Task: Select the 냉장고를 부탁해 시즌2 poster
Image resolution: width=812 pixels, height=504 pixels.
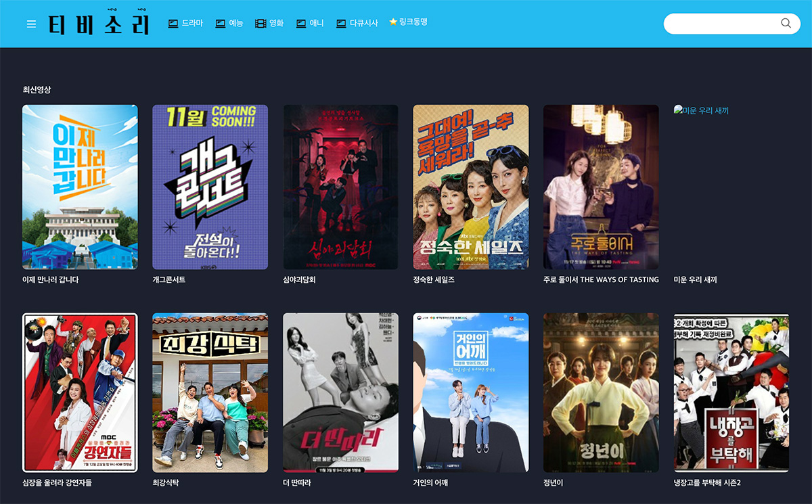Action: tap(731, 392)
